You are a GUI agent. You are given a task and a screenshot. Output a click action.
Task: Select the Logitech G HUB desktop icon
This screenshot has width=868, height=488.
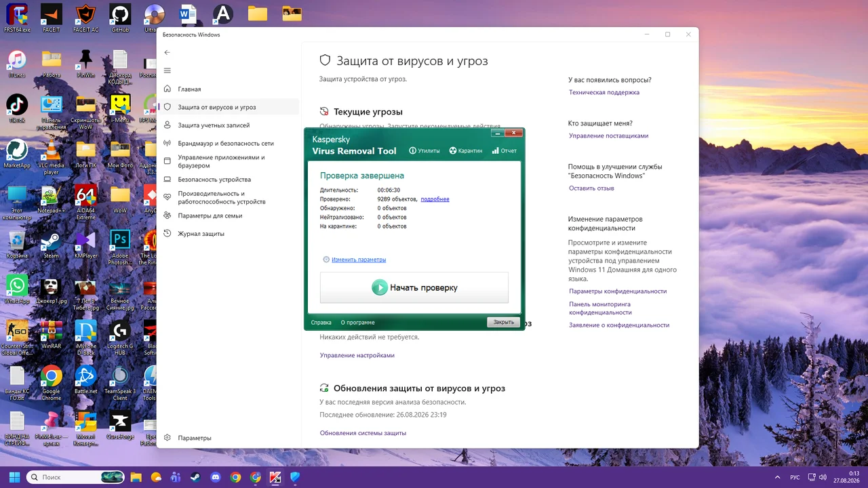point(120,338)
